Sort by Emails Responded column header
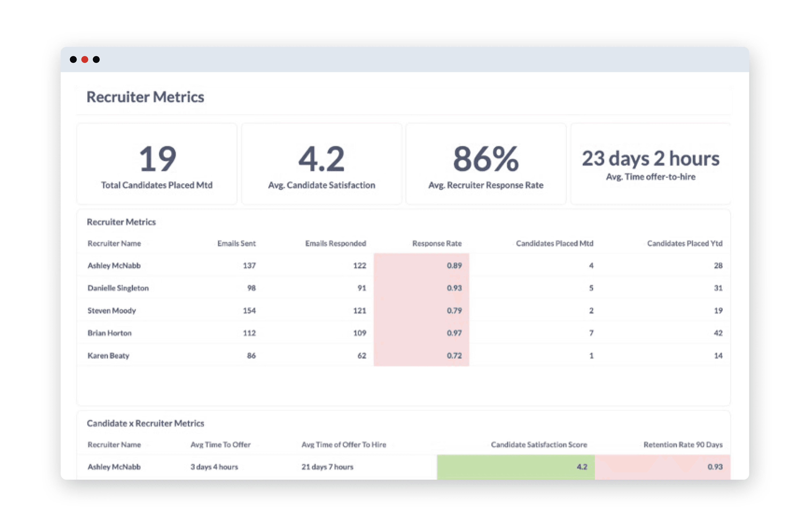The height and width of the screenshot is (532, 804). coord(336,243)
